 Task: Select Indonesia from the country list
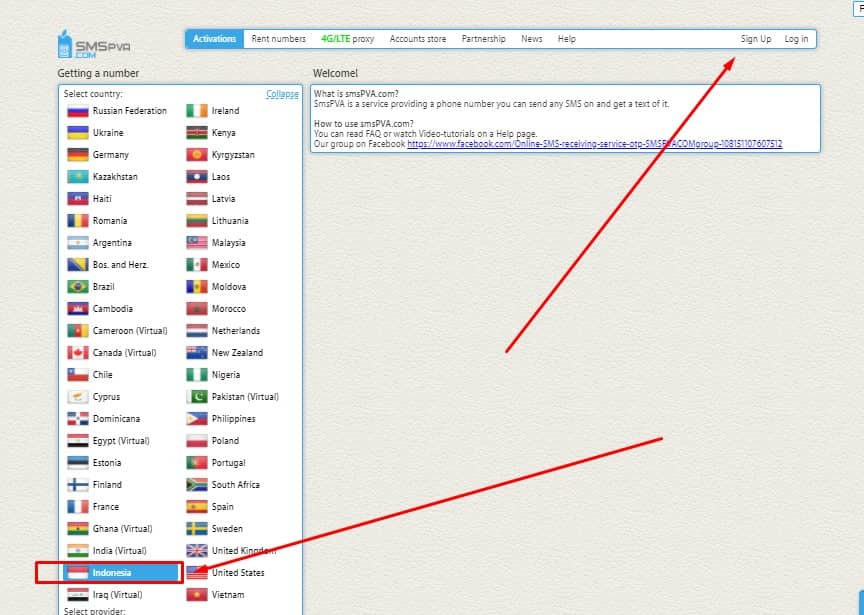click(122, 573)
